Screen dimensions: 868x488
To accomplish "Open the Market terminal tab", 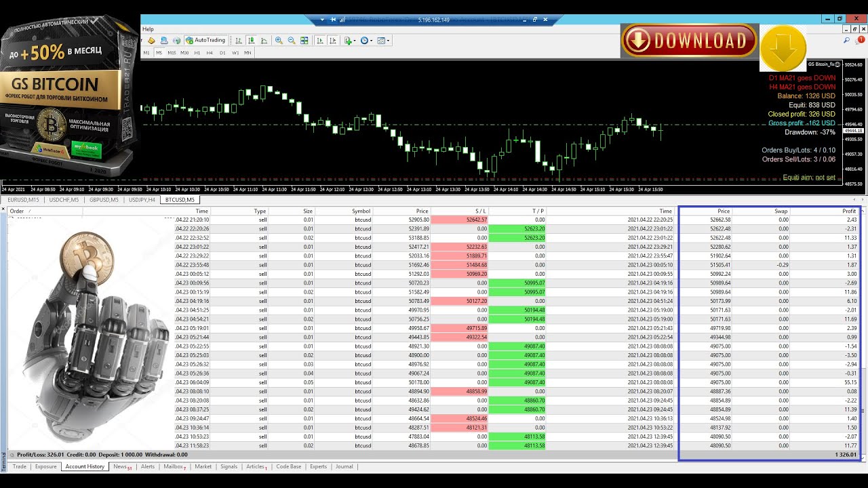I will [203, 466].
